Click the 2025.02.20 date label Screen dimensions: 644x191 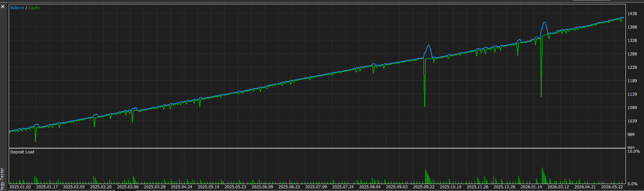[x=101, y=187]
